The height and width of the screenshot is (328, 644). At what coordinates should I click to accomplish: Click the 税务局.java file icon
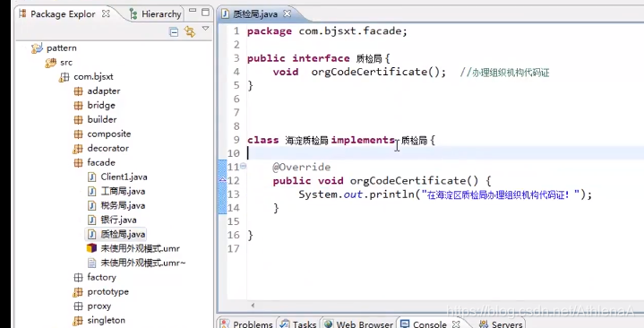[92, 205]
